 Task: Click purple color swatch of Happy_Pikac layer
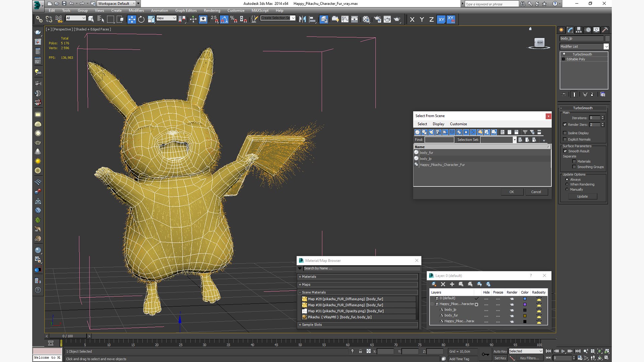525,304
